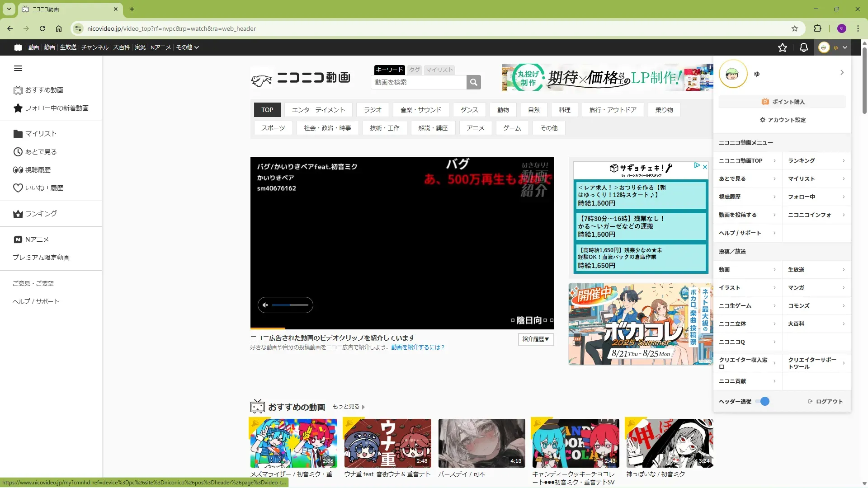Adjust the video volume slider
The height and width of the screenshot is (488, 868).
[x=290, y=305]
